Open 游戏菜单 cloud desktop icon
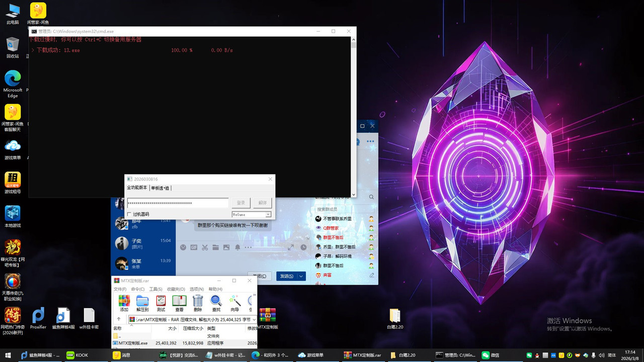The image size is (644, 362). pos(13,149)
